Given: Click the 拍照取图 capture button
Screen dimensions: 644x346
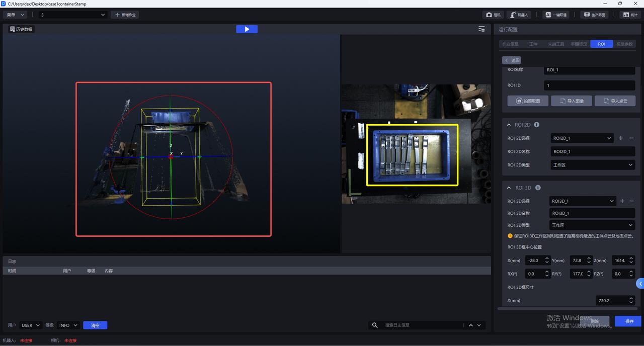Looking at the screenshot, I should [528, 101].
